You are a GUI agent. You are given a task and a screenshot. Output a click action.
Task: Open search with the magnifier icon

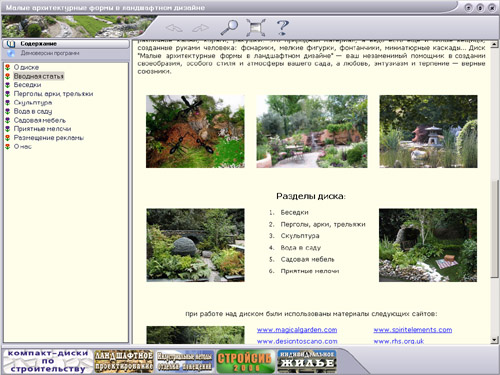pyautogui.click(x=229, y=27)
